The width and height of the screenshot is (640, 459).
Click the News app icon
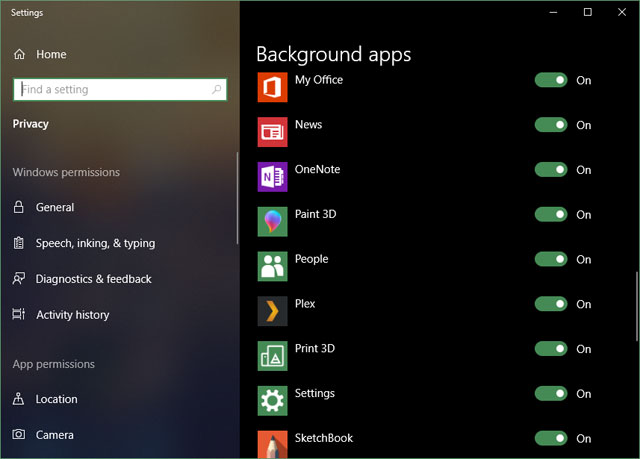click(x=273, y=132)
